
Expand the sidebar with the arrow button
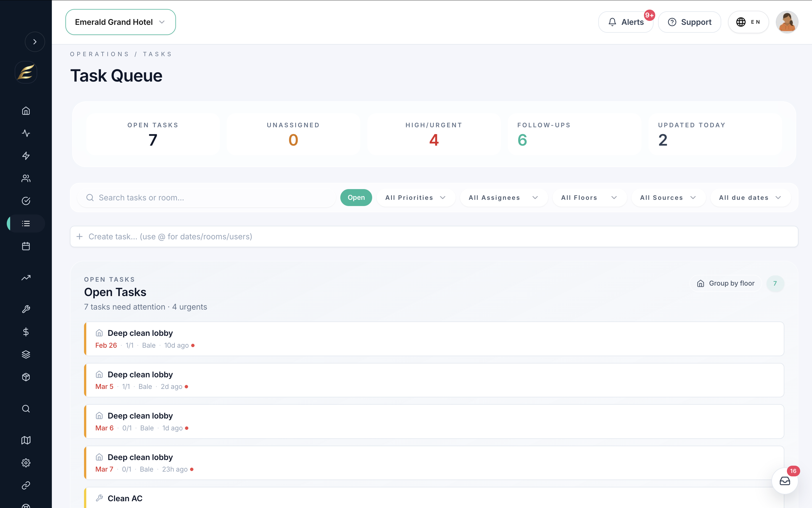point(35,42)
